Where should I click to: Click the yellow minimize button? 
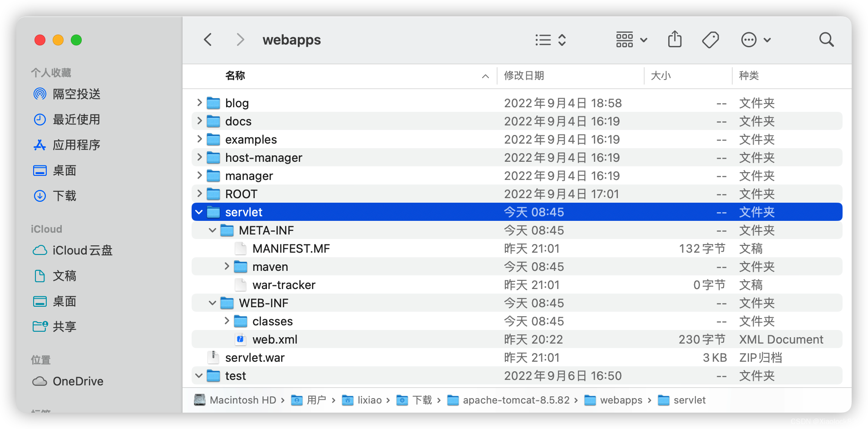[x=58, y=40]
